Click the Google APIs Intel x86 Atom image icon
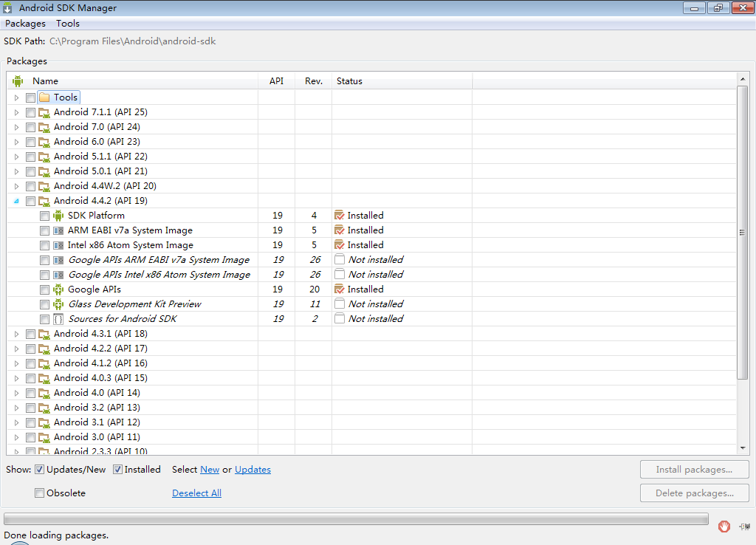This screenshot has height=545, width=756. click(58, 275)
